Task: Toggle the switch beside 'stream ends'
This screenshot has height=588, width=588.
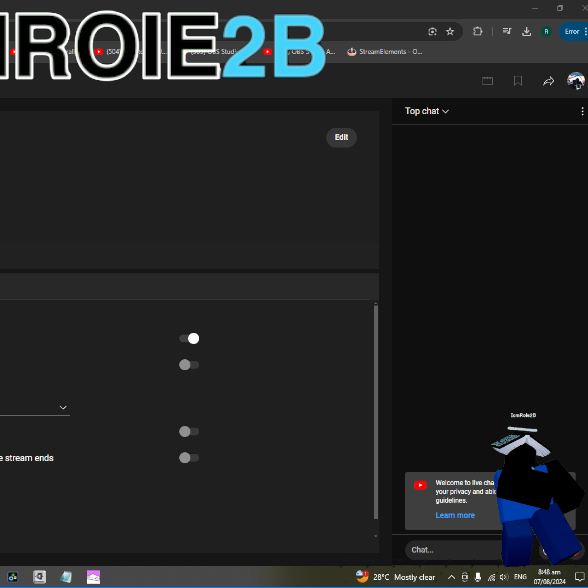Action: pos(189,458)
